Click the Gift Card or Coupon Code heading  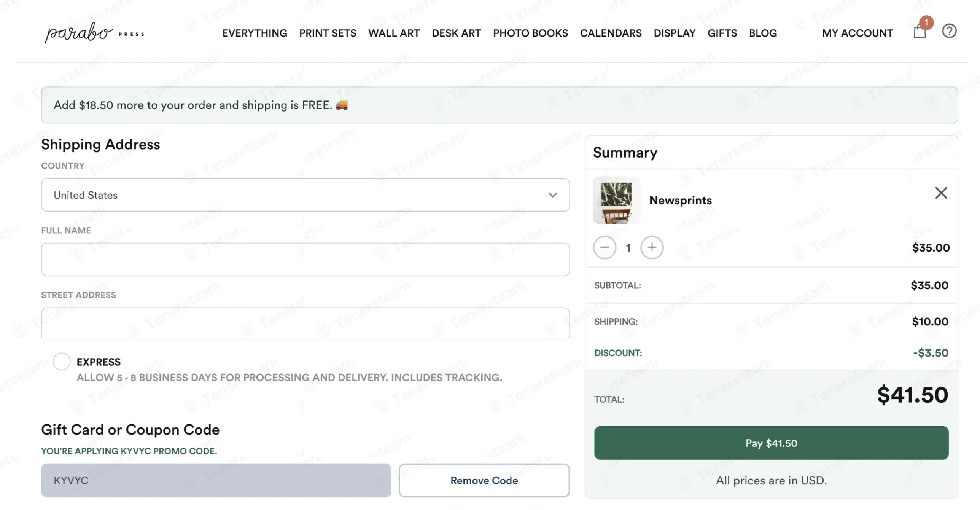(x=130, y=430)
